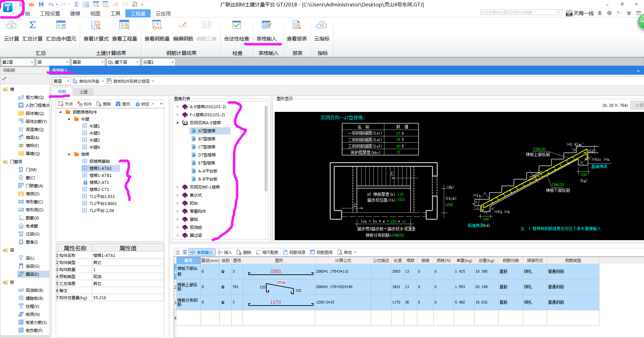Select 过梁(G) in navigation tree
This screenshot has width=644, height=338.
[x=33, y=234]
